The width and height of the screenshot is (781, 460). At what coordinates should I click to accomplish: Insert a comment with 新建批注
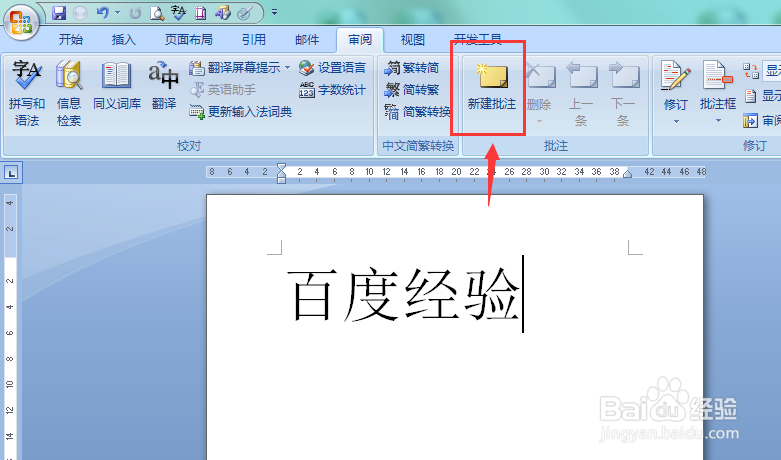(x=492, y=86)
